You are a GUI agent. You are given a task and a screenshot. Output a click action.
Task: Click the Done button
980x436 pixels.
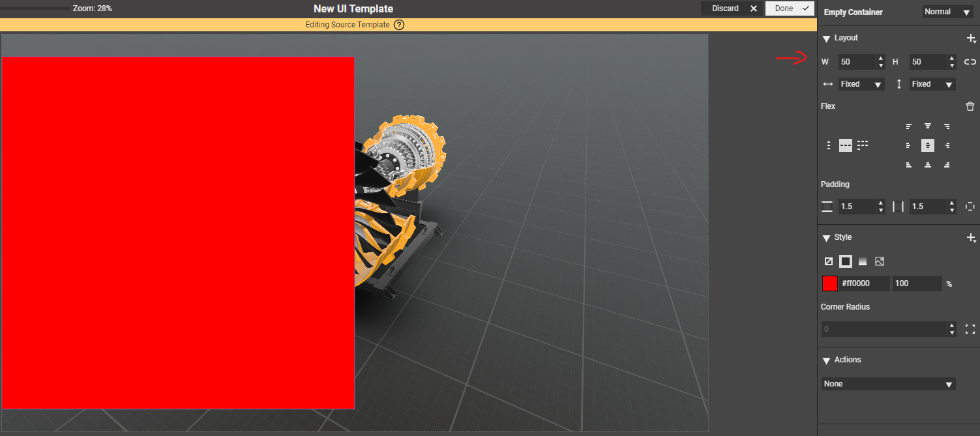pyautogui.click(x=790, y=8)
